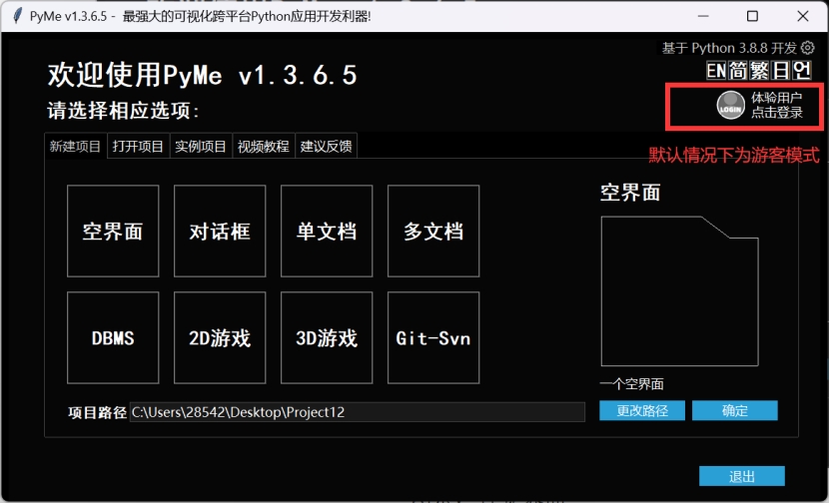Click the PyMe feather icon in title bar
Screen dimensions: 829x504
click(17, 16)
